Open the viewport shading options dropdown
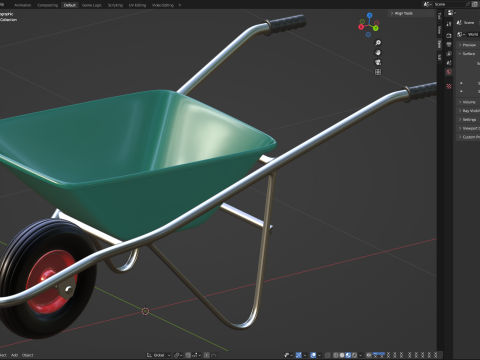Screen dimensions: 480x360 coord(361,355)
